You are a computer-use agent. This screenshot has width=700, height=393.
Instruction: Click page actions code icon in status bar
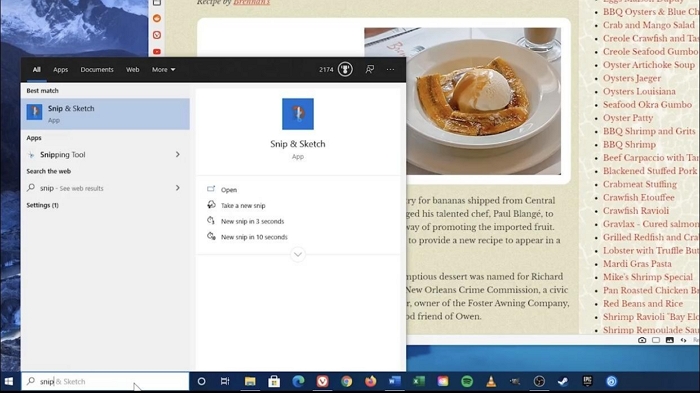pyautogui.click(x=683, y=340)
